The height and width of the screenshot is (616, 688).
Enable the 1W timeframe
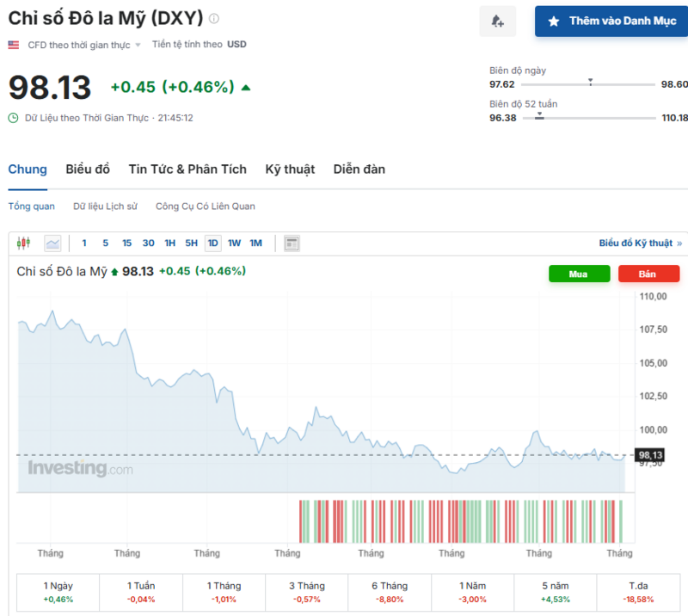click(x=234, y=243)
